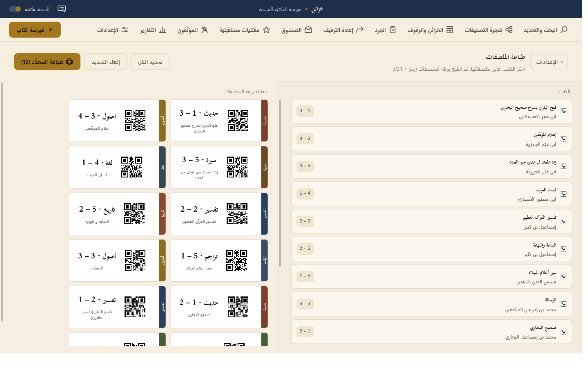The image size is (588, 368).
Task: Open البحث والتحديد menu item
Action: 546,30
